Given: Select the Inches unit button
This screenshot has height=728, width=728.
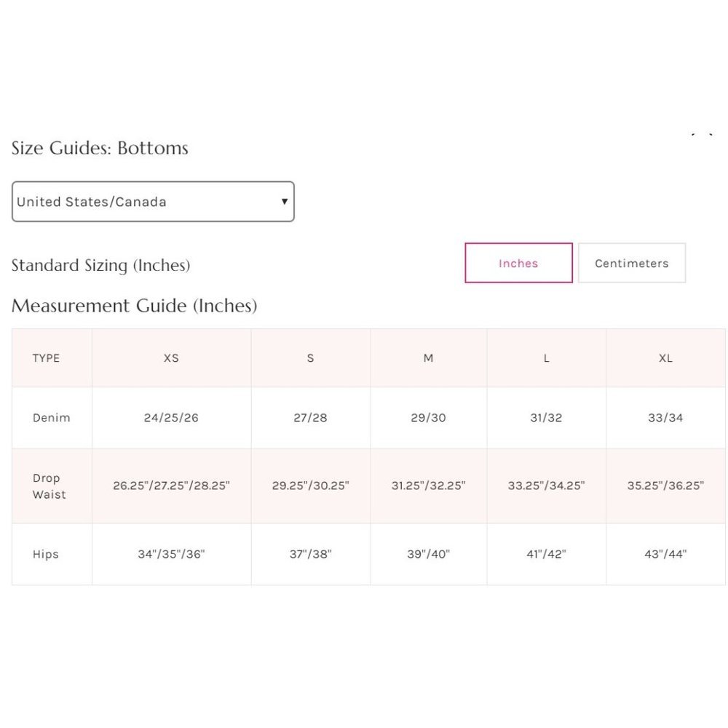Looking at the screenshot, I should click(518, 264).
